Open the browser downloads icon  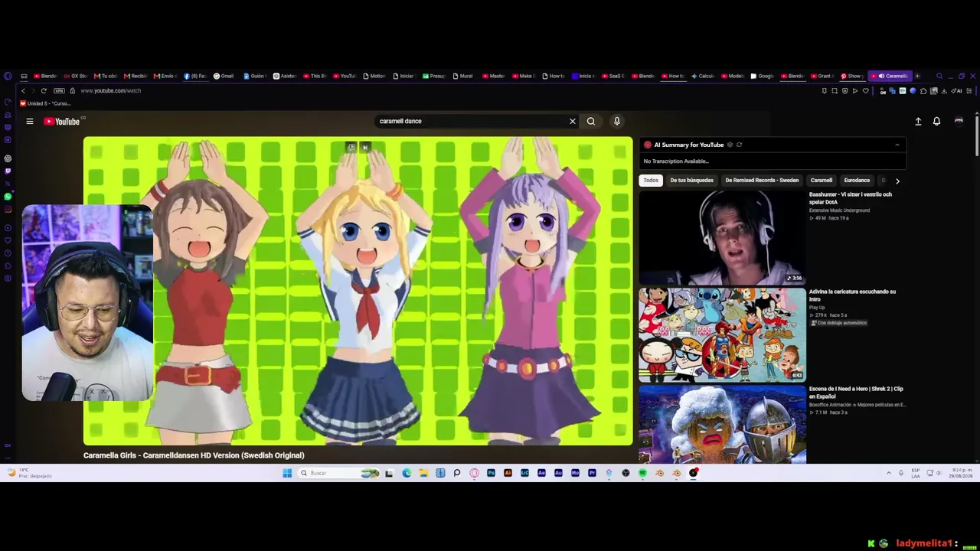944,91
